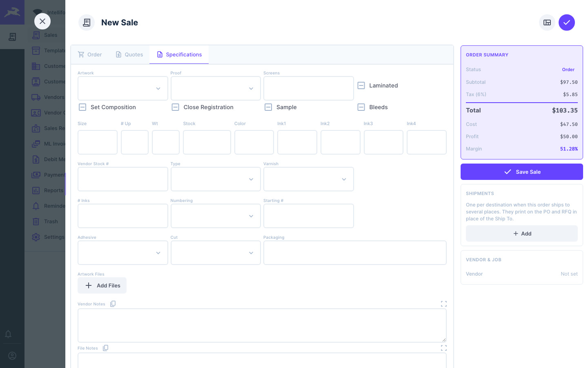Toggle the Laminated checkbox
This screenshot has width=588, height=368.
[361, 85]
